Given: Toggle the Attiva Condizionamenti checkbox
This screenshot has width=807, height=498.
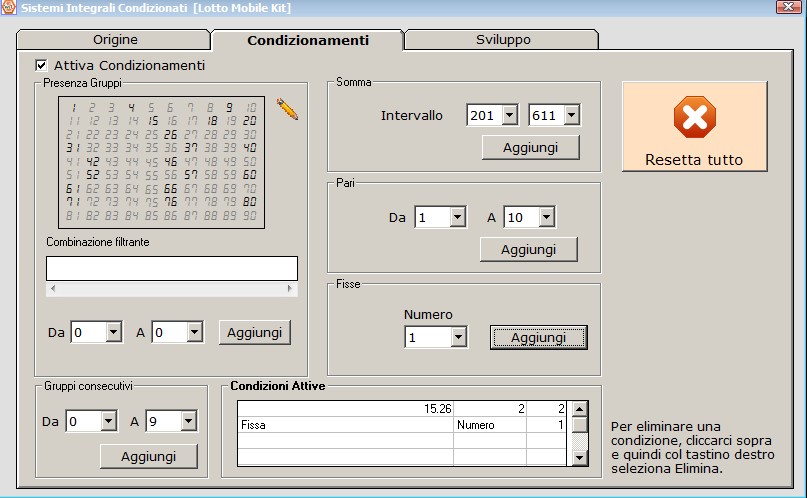Looking at the screenshot, I should pyautogui.click(x=41, y=65).
